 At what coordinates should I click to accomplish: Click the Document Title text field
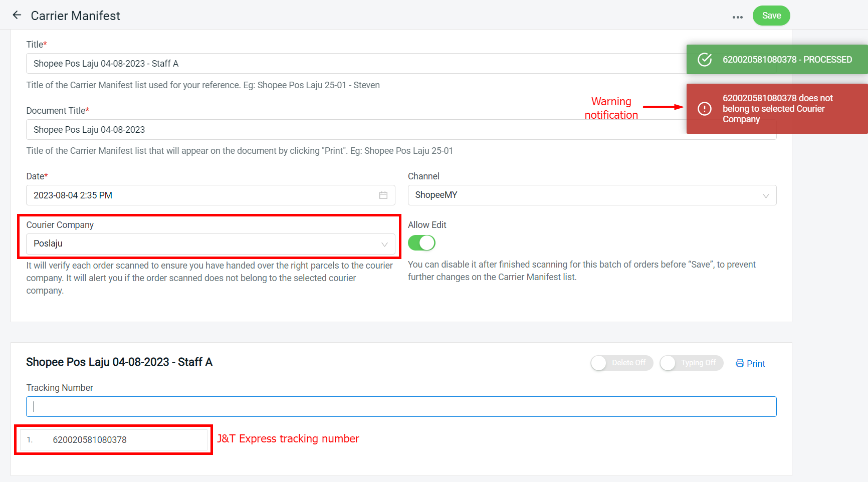351,130
